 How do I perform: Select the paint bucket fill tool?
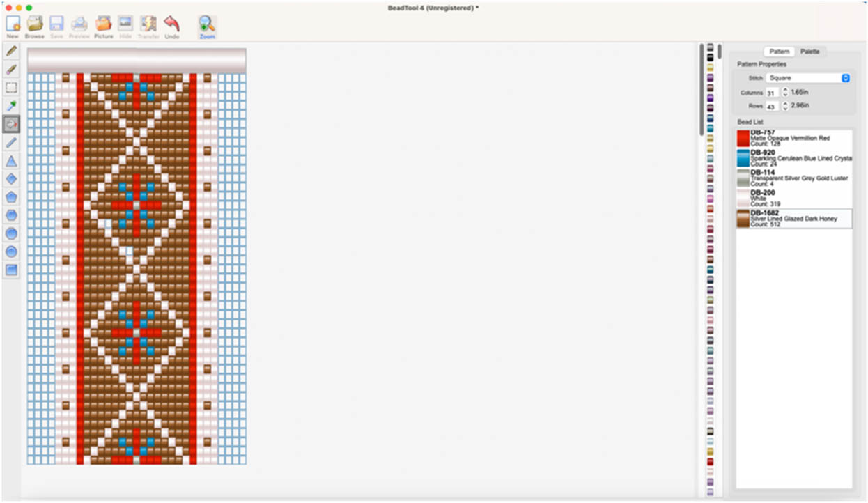pyautogui.click(x=11, y=124)
